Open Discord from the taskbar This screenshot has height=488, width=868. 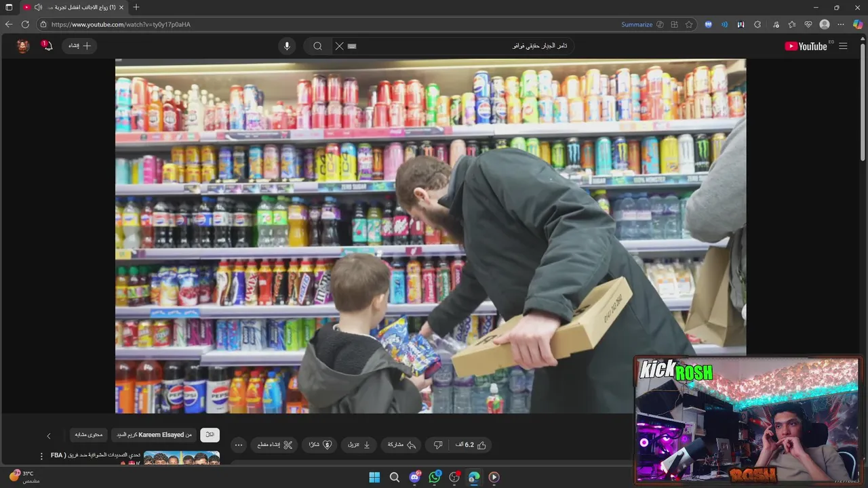(x=415, y=477)
